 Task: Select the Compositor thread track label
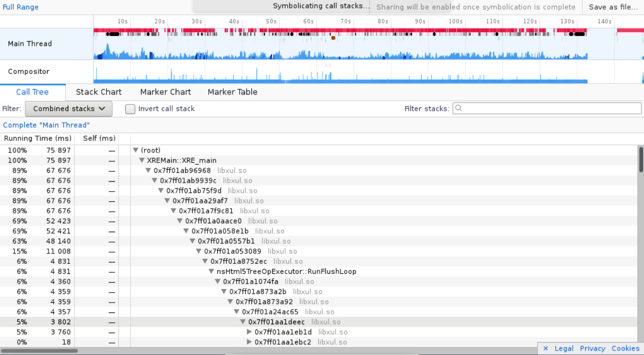pyautogui.click(x=29, y=72)
